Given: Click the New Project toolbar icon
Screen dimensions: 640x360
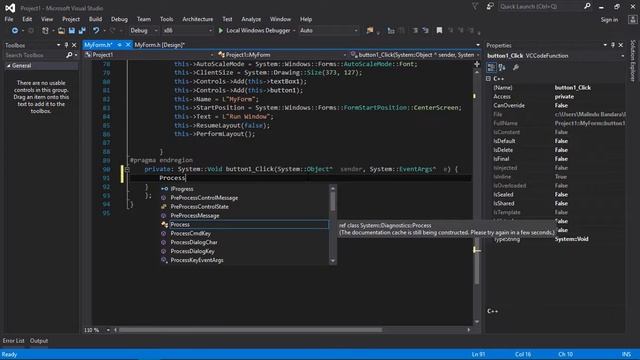Looking at the screenshot, I should pyautogui.click(x=45, y=31).
